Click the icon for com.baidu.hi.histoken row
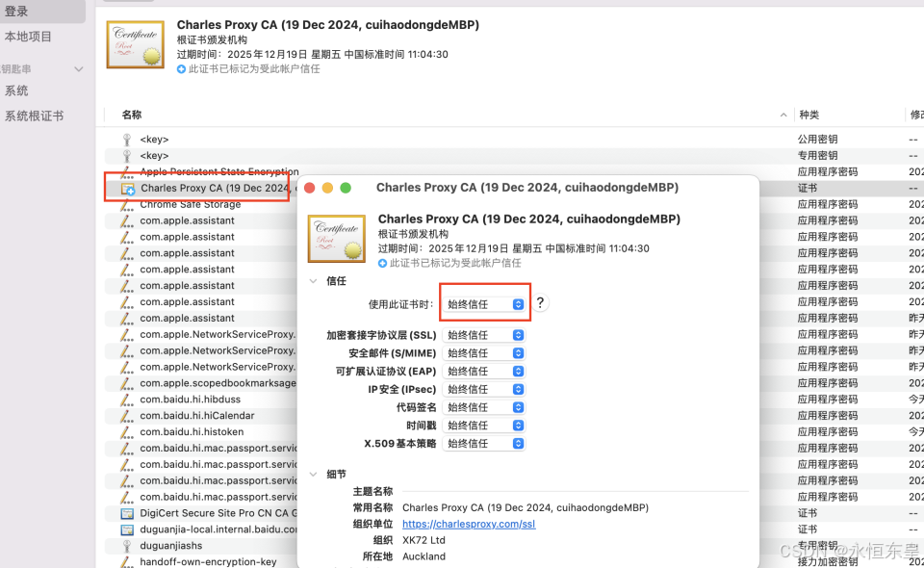The height and width of the screenshot is (568, 924). [127, 432]
